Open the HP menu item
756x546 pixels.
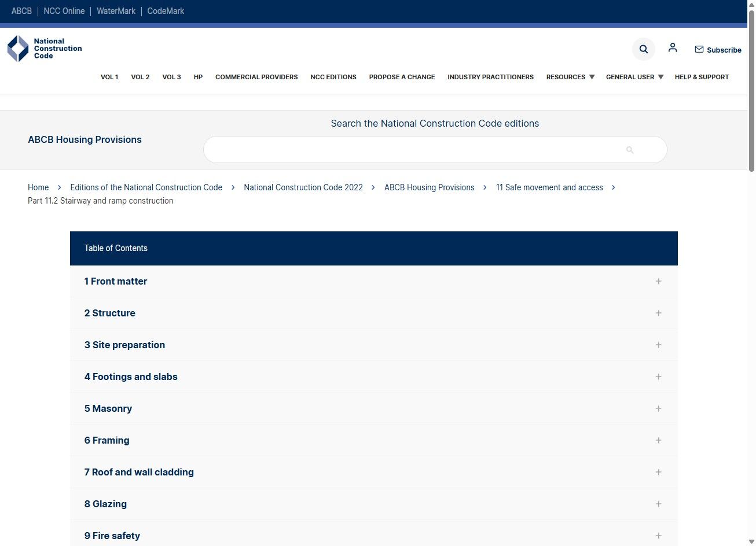click(198, 77)
